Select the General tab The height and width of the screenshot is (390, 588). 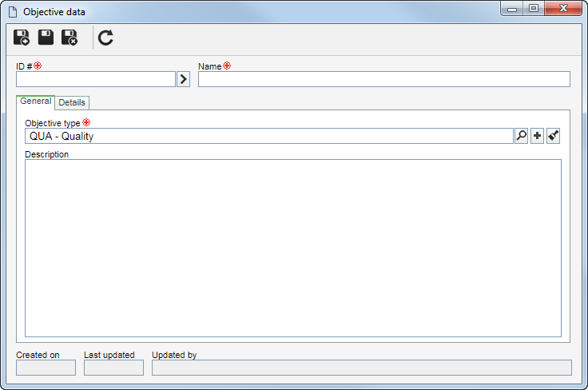pyautogui.click(x=36, y=101)
